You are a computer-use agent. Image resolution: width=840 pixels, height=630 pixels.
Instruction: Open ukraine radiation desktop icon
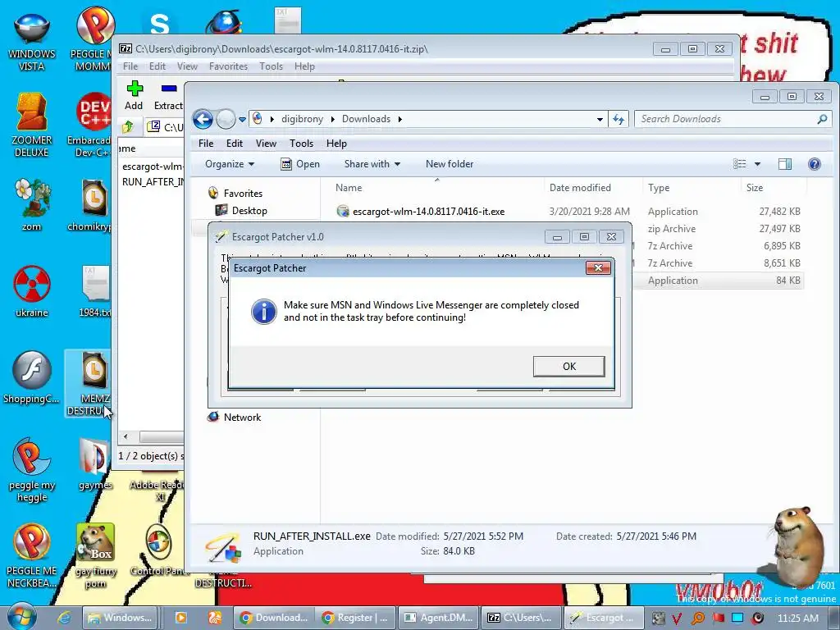(x=32, y=291)
